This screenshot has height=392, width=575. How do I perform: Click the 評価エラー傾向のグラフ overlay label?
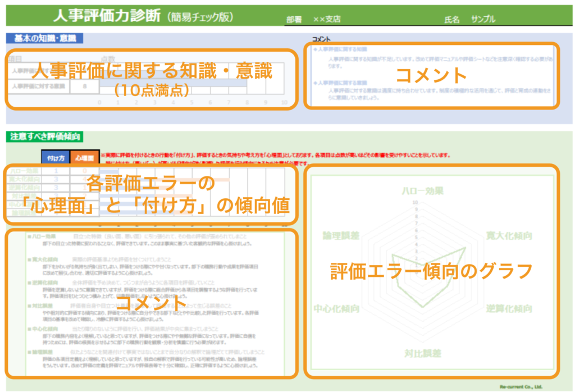click(430, 271)
